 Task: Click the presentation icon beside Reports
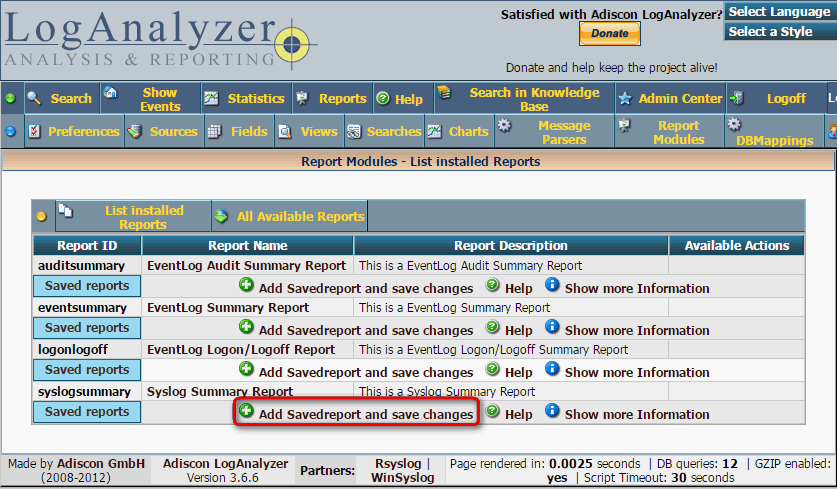tap(302, 98)
